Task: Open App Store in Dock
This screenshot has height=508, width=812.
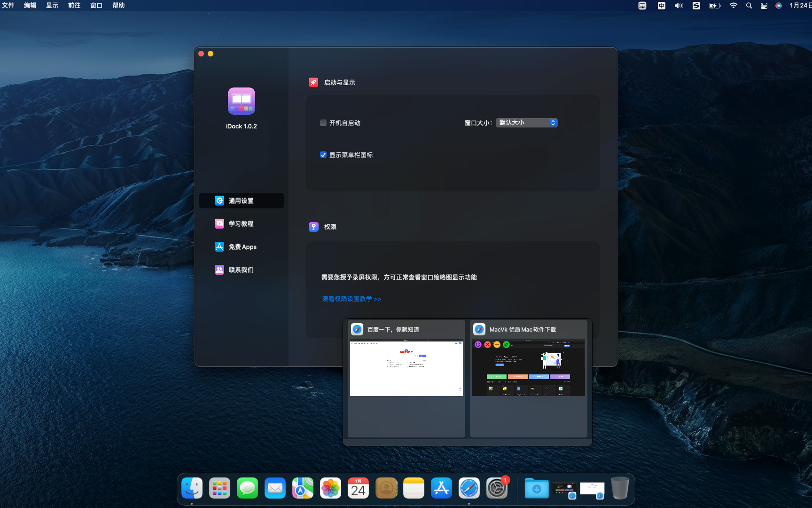Action: tap(441, 488)
